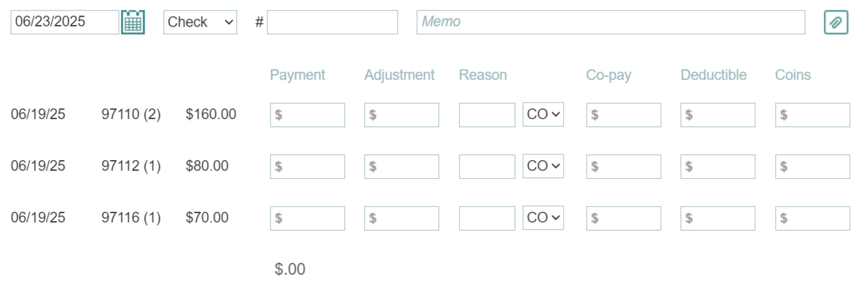Expand the CO dropdown for 97116
The height and width of the screenshot is (284, 868).
pyautogui.click(x=543, y=218)
